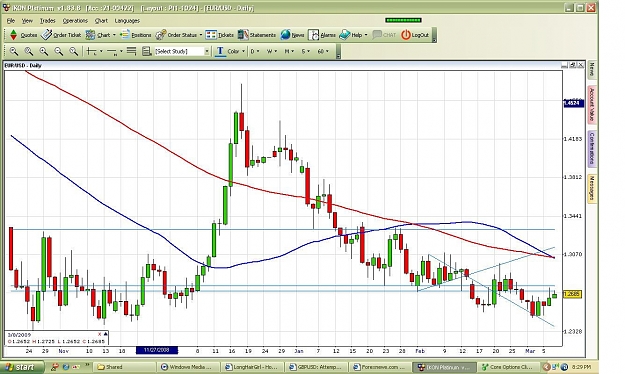625x374 pixels.
Task: Open the Quotes window from toolbar
Action: click(x=23, y=35)
